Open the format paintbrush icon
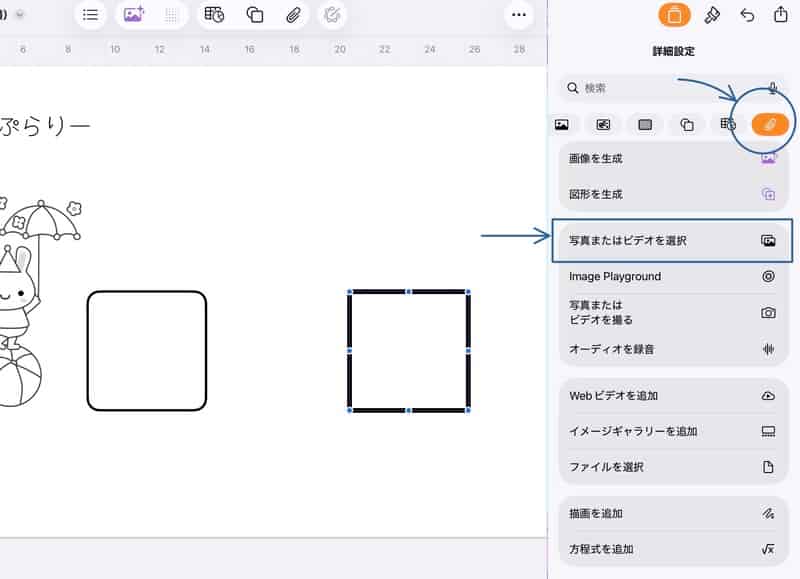800x579 pixels. pos(712,15)
